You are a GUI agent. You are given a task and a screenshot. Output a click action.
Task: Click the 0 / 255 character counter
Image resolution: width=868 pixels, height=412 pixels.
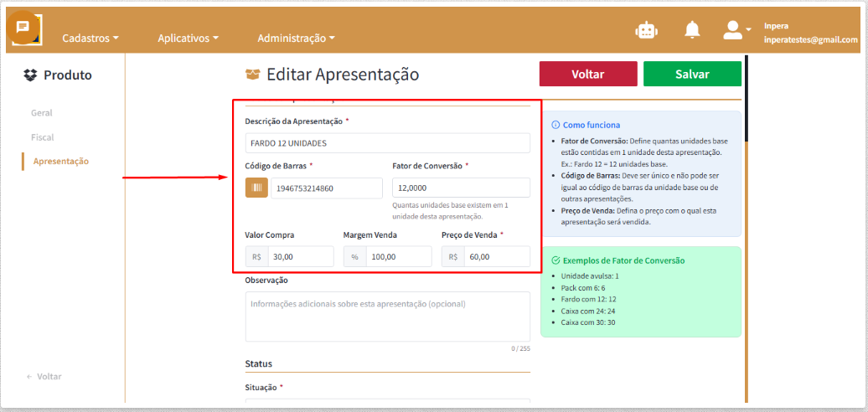520,348
